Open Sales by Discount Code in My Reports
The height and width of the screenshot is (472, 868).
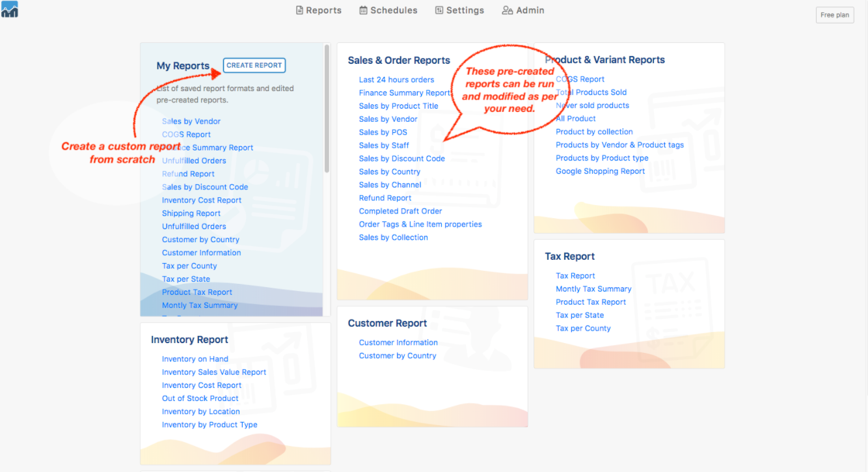205,187
